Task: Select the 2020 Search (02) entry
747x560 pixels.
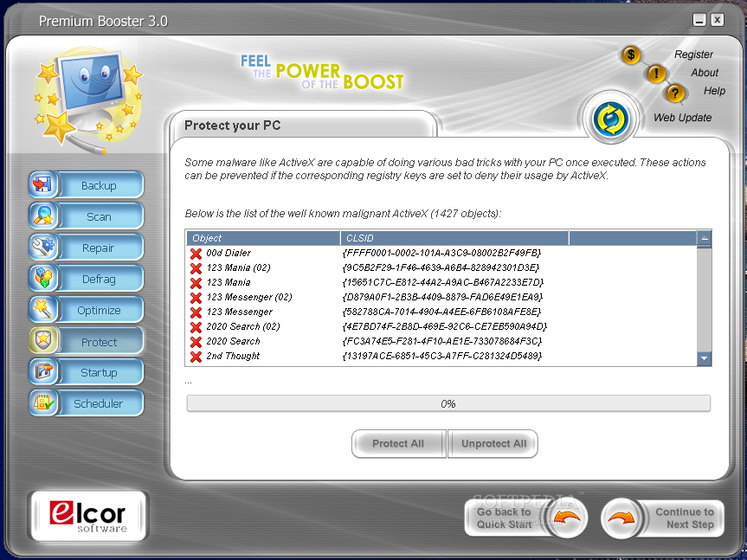Action: click(x=243, y=327)
